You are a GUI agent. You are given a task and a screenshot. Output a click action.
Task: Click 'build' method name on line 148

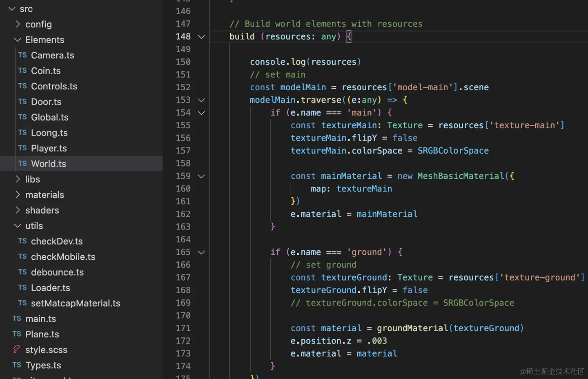(242, 36)
